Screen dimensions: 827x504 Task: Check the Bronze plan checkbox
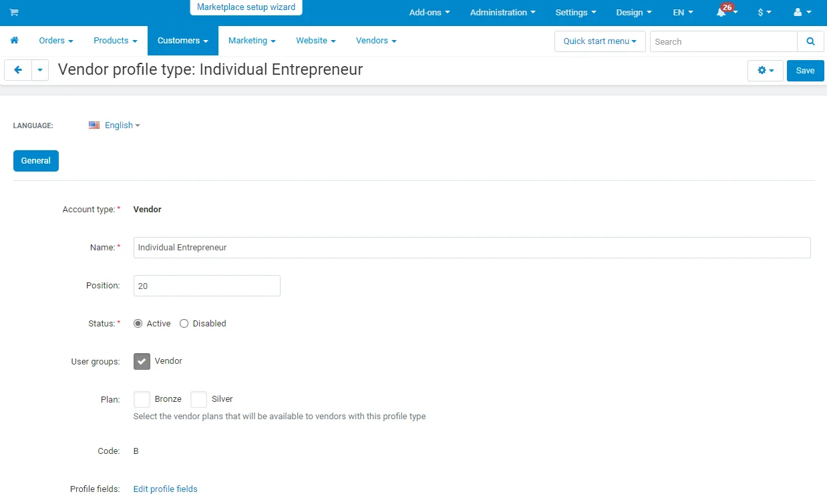(x=142, y=399)
